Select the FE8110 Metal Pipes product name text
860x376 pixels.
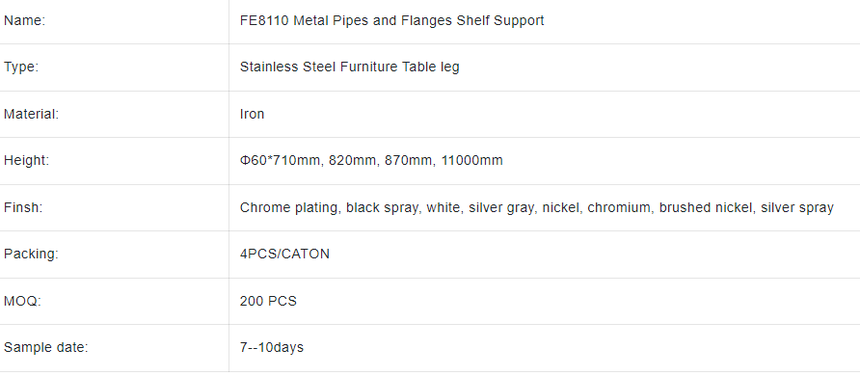tap(392, 21)
